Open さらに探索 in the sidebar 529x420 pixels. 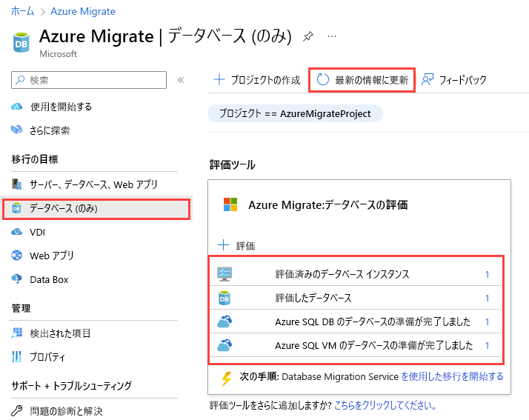pyautogui.click(x=50, y=130)
